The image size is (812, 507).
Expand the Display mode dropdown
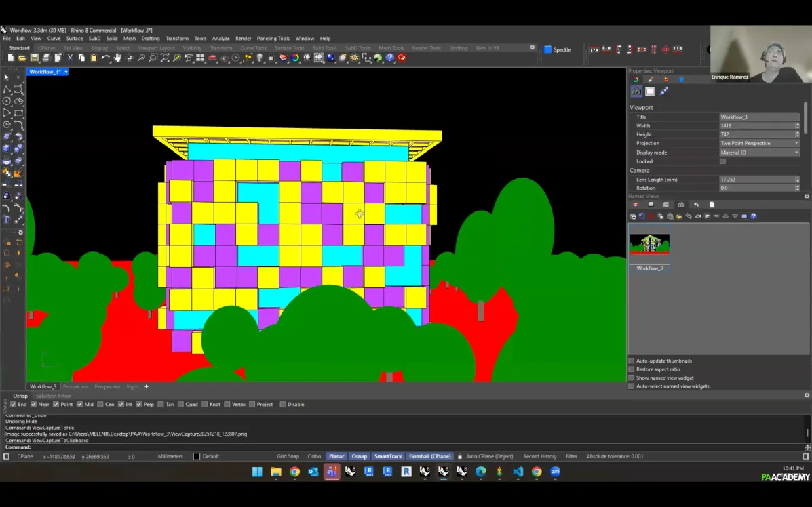[759, 153]
